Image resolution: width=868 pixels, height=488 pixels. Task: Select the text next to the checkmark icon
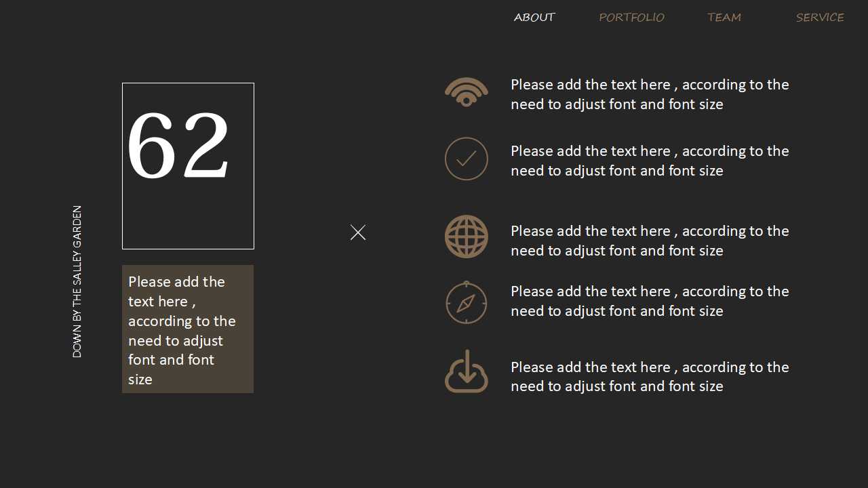coord(650,161)
